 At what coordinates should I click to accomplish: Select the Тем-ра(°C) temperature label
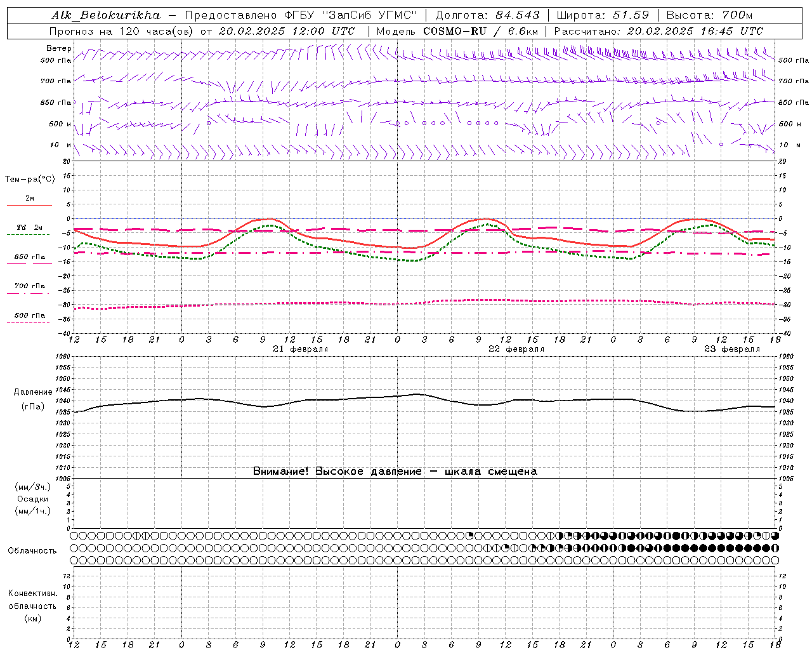30,180
